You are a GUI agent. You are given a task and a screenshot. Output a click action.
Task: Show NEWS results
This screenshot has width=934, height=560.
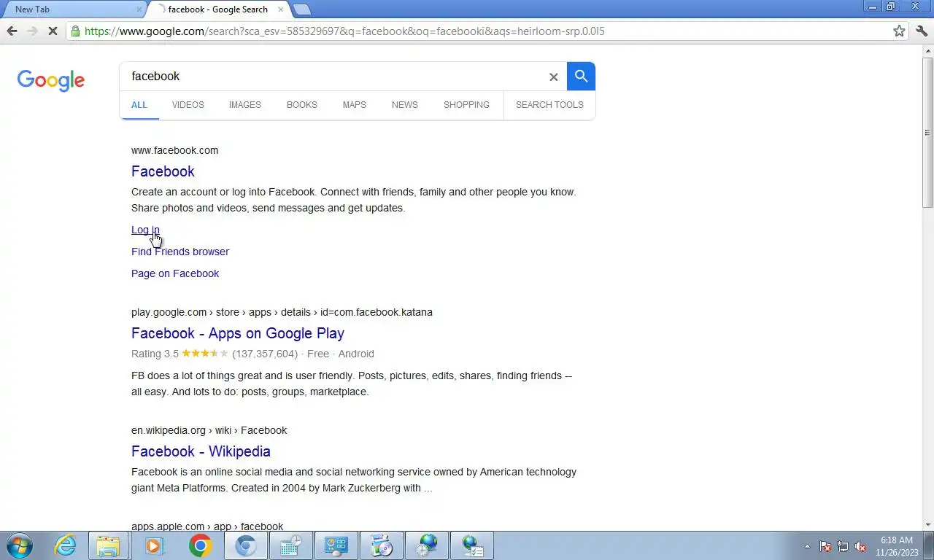[x=405, y=105]
